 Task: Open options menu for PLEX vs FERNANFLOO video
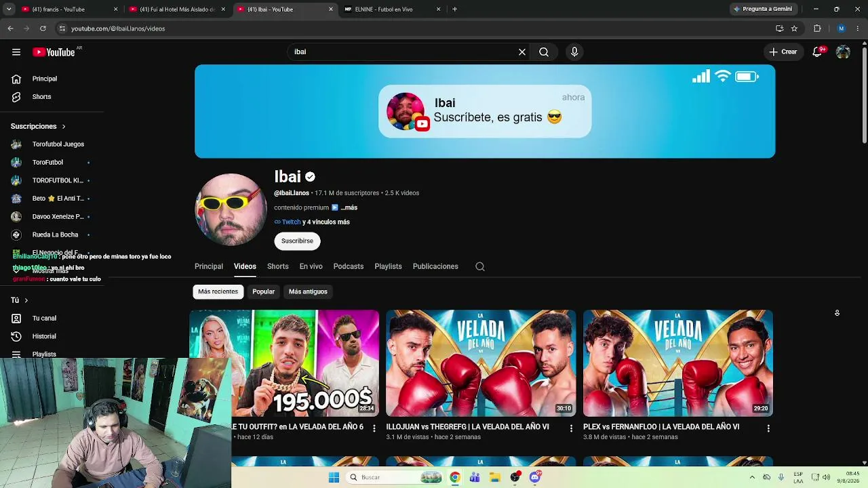pyautogui.click(x=768, y=428)
